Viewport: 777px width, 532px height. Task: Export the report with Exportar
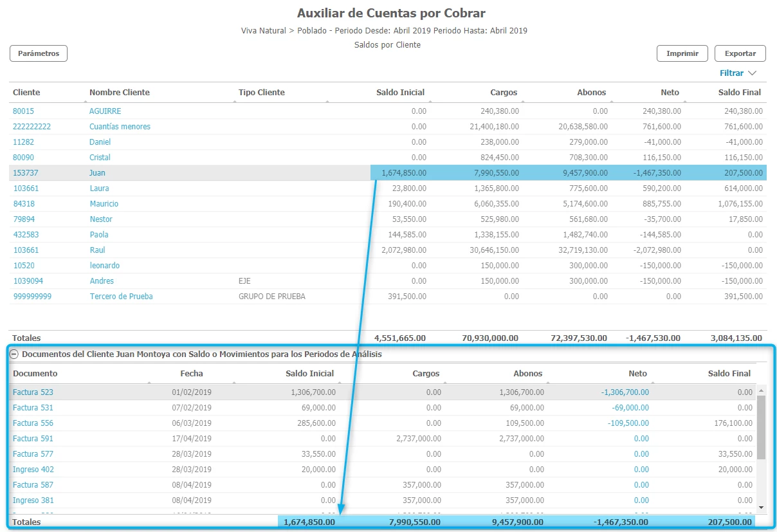coord(740,53)
